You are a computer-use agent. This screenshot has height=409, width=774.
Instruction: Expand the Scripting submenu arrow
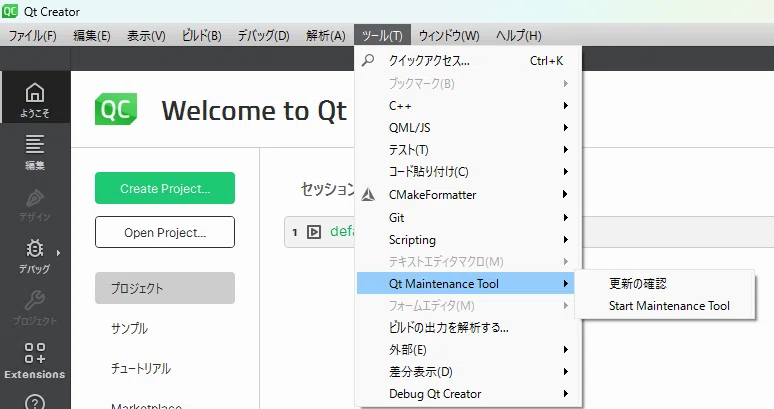pos(566,240)
